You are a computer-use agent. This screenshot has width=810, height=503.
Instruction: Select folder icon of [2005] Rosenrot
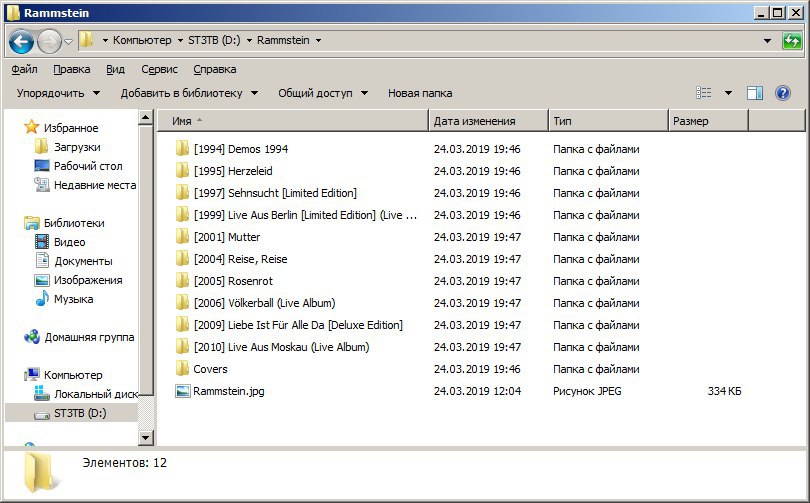(182, 280)
